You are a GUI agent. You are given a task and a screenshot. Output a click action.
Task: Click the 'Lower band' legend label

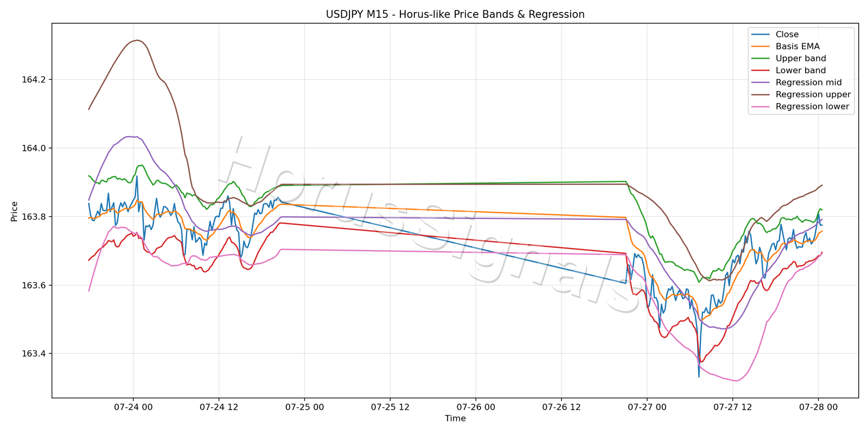point(801,71)
